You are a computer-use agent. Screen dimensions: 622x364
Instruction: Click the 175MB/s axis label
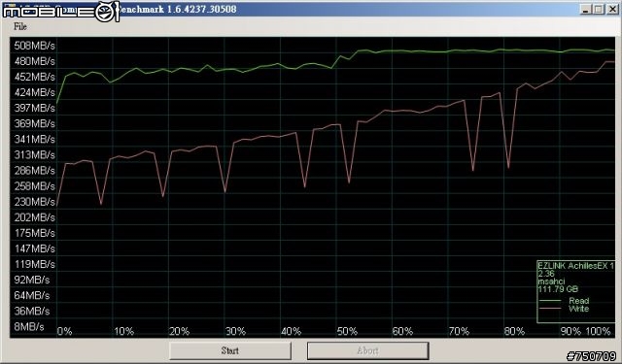click(x=35, y=233)
